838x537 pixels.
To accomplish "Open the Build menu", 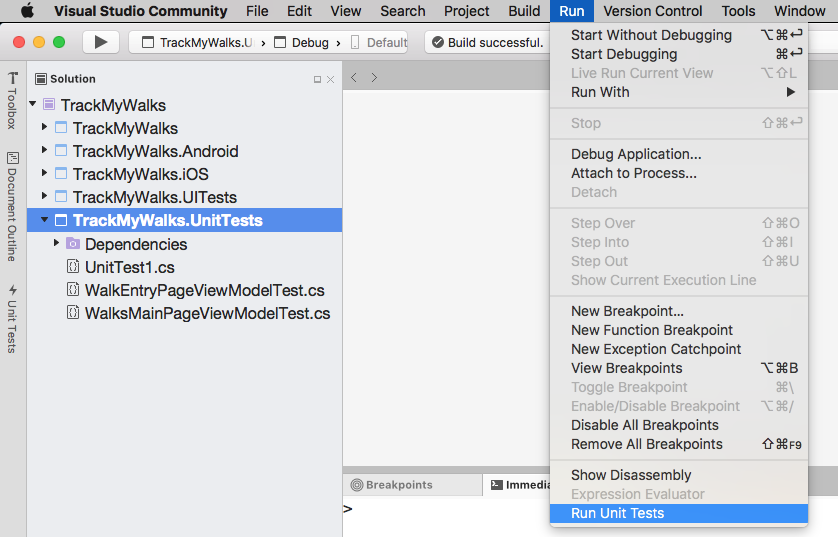I will (x=524, y=11).
